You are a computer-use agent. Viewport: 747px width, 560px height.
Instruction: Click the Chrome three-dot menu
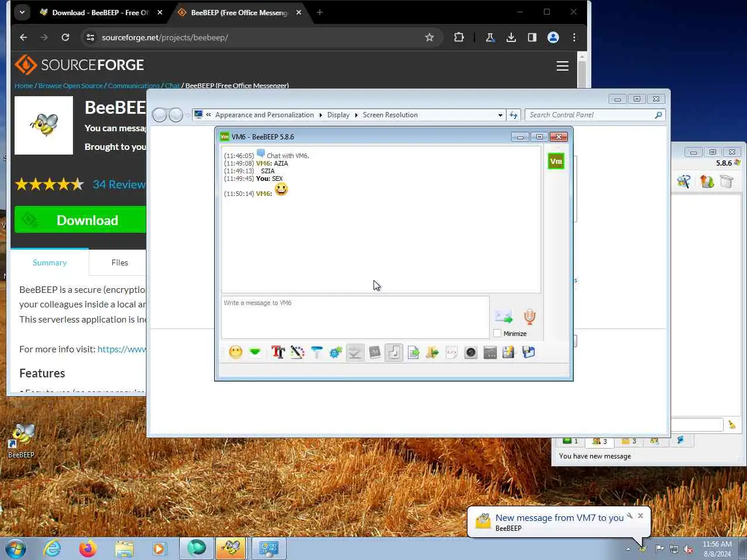click(x=574, y=37)
